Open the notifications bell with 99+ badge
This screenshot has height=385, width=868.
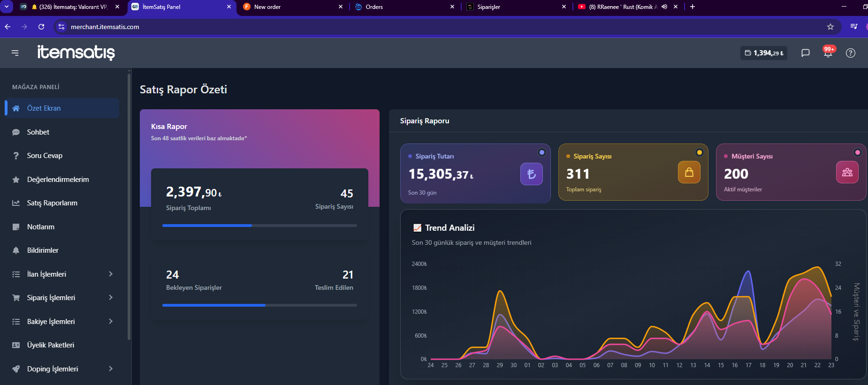pos(828,53)
